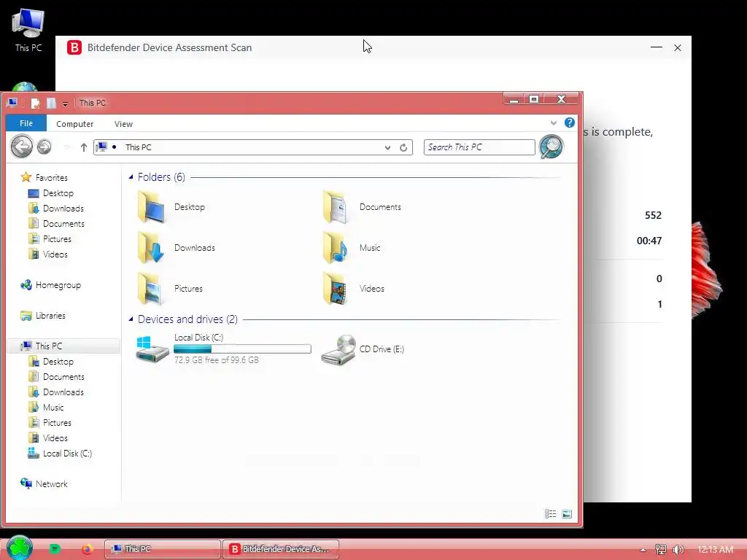Viewport: 747px width, 560px height.
Task: Open the recent locations dropdown arrow
Action: click(67, 147)
